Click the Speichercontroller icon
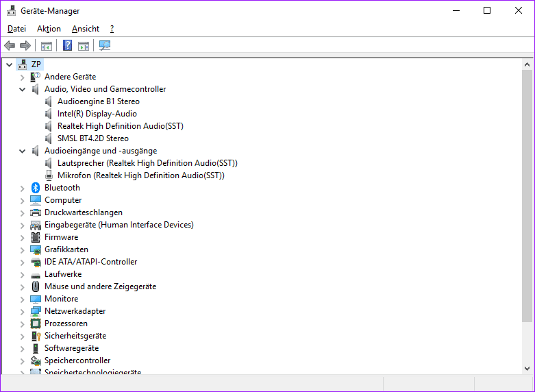The width and height of the screenshot is (535, 392). (x=36, y=360)
